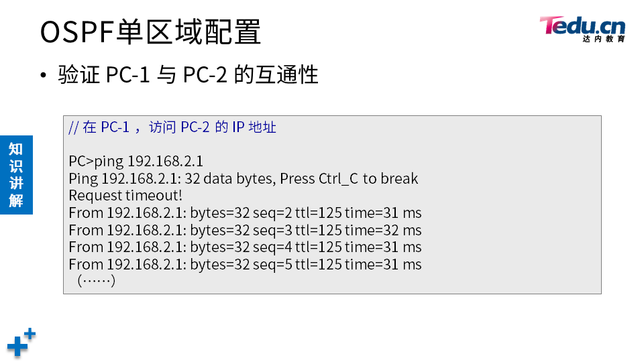The height and width of the screenshot is (362, 644).
Task: Click the Press Ctrl_C to break text
Action: [x=349, y=178]
